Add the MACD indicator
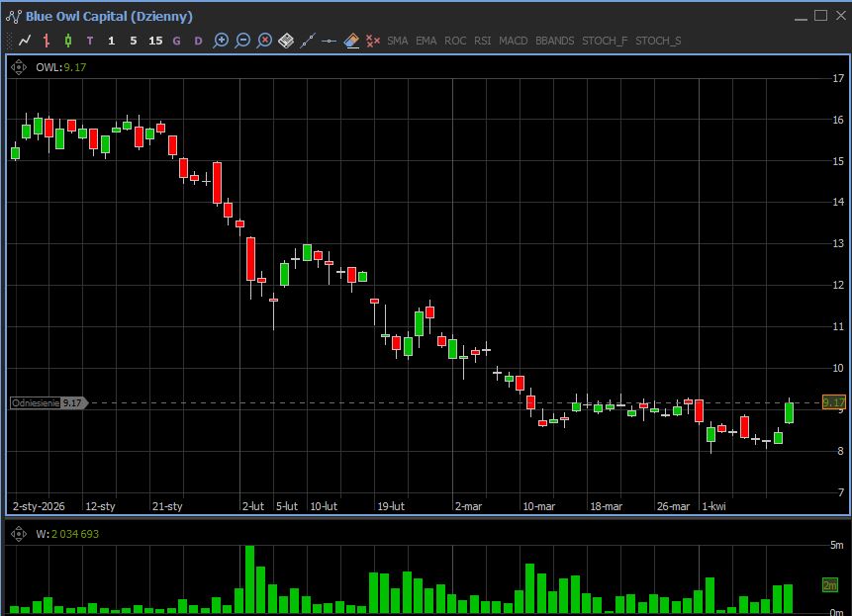 [x=513, y=41]
